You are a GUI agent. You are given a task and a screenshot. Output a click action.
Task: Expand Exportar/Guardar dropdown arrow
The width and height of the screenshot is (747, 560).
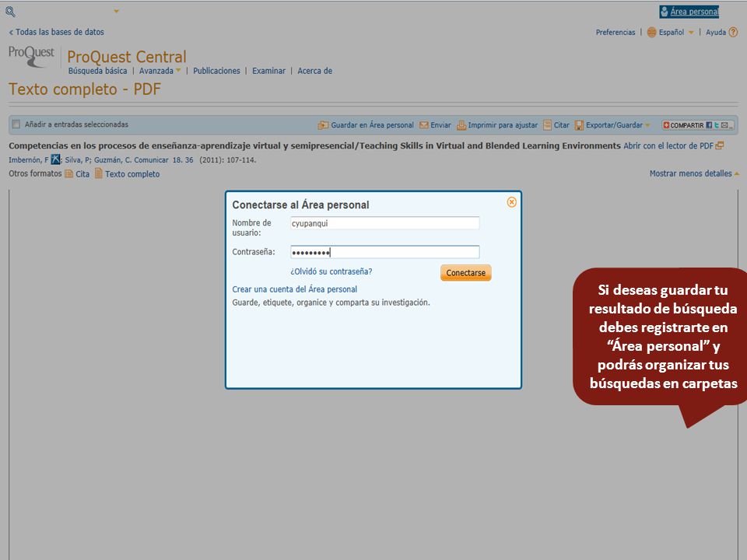click(647, 125)
